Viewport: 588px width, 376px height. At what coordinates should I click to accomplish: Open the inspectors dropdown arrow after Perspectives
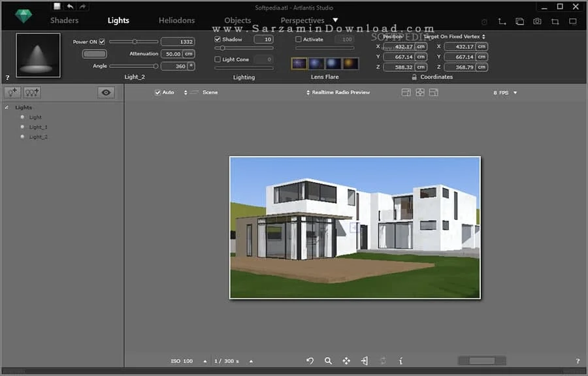pos(335,20)
